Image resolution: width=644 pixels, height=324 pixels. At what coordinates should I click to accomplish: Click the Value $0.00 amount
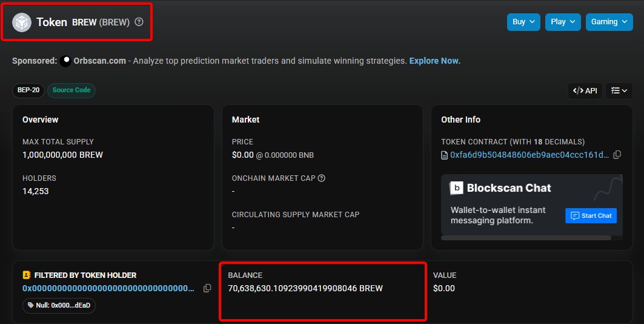(x=444, y=288)
